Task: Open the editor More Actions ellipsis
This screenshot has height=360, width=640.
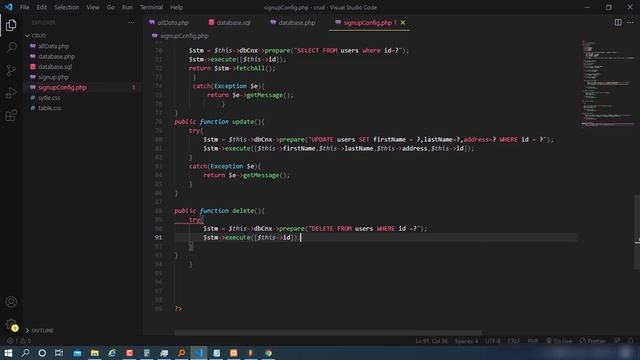Action: pos(631,22)
